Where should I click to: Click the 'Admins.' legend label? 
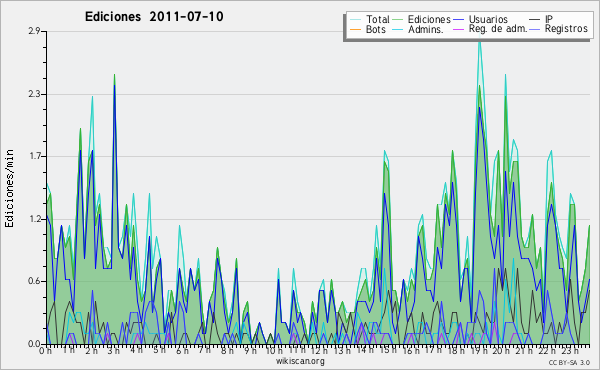(426, 29)
